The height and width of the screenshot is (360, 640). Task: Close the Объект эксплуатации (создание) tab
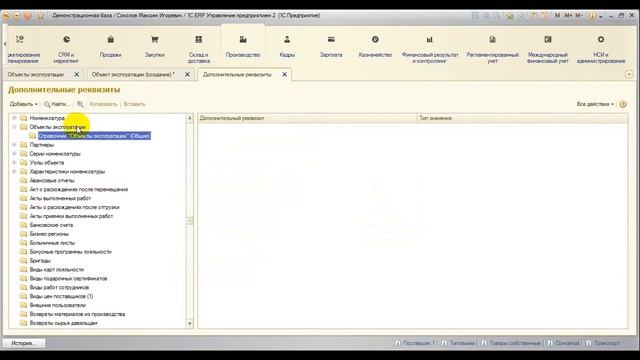[x=187, y=74]
